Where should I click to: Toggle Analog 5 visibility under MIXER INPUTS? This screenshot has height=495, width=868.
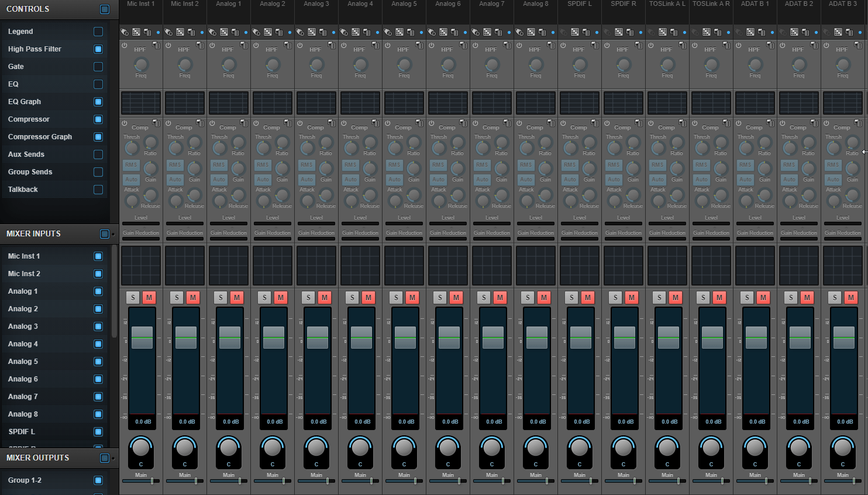pos(98,362)
